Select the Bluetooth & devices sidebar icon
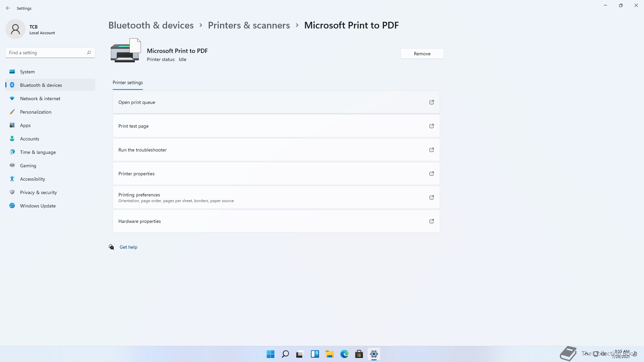 pos(12,85)
